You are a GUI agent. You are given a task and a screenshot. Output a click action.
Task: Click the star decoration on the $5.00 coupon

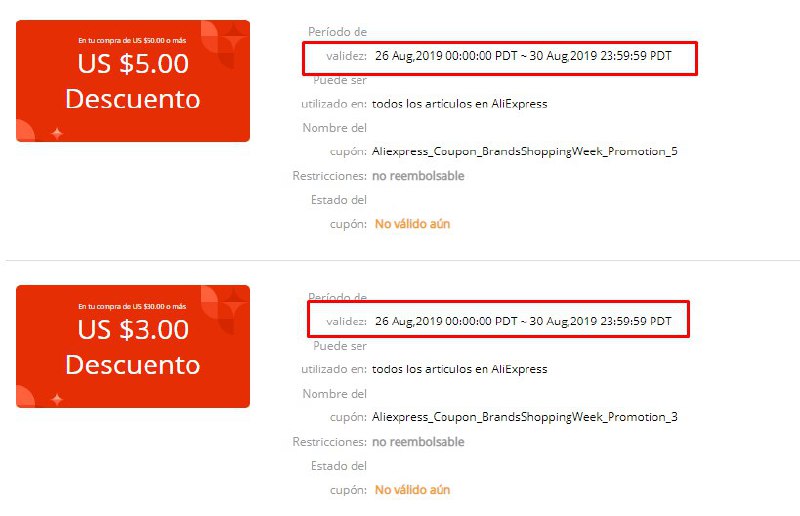click(x=234, y=36)
